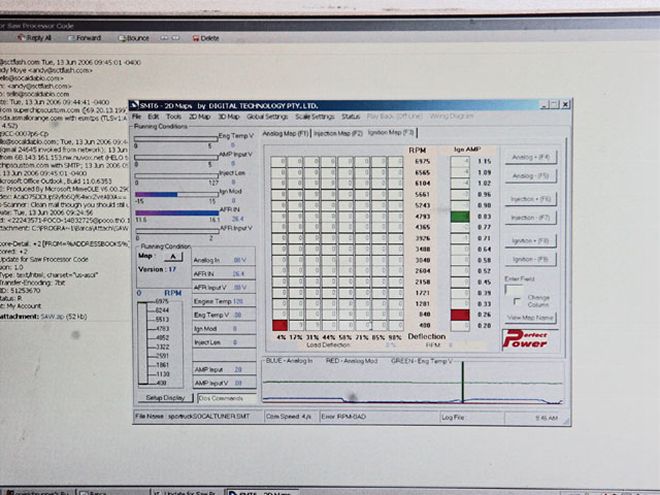660x495 pixels.
Task: Click the Analog + (F4) button
Action: tap(530, 157)
